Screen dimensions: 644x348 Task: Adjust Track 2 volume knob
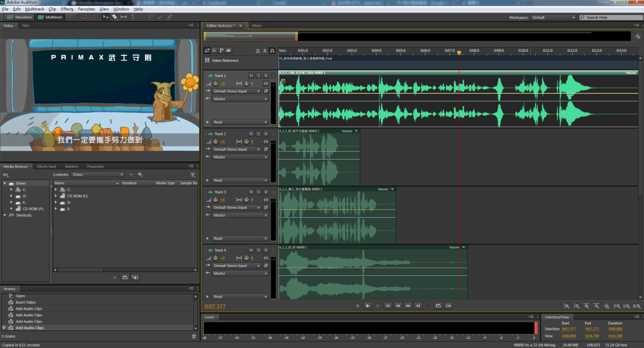(x=215, y=142)
